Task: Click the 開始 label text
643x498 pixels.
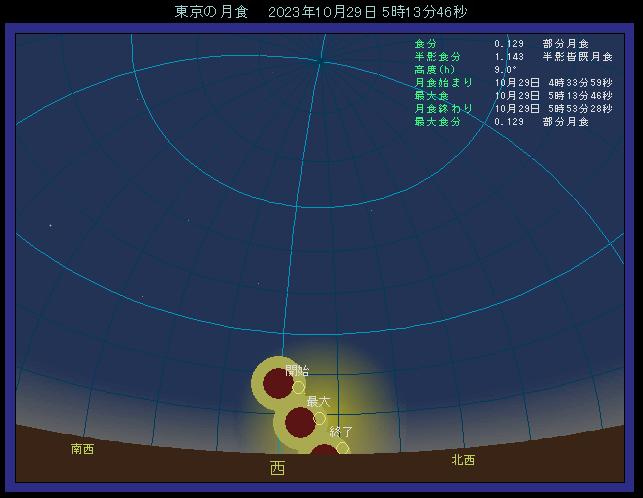Action: [x=297, y=370]
